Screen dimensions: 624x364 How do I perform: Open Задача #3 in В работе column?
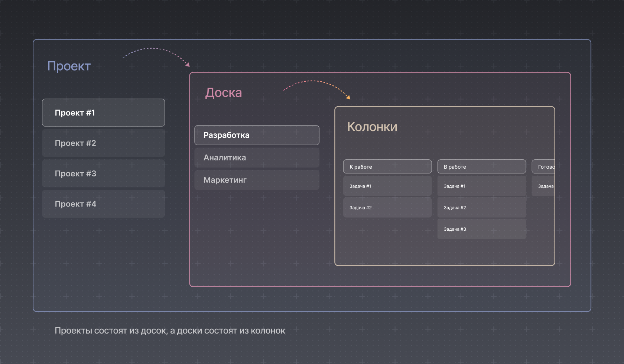(x=482, y=229)
